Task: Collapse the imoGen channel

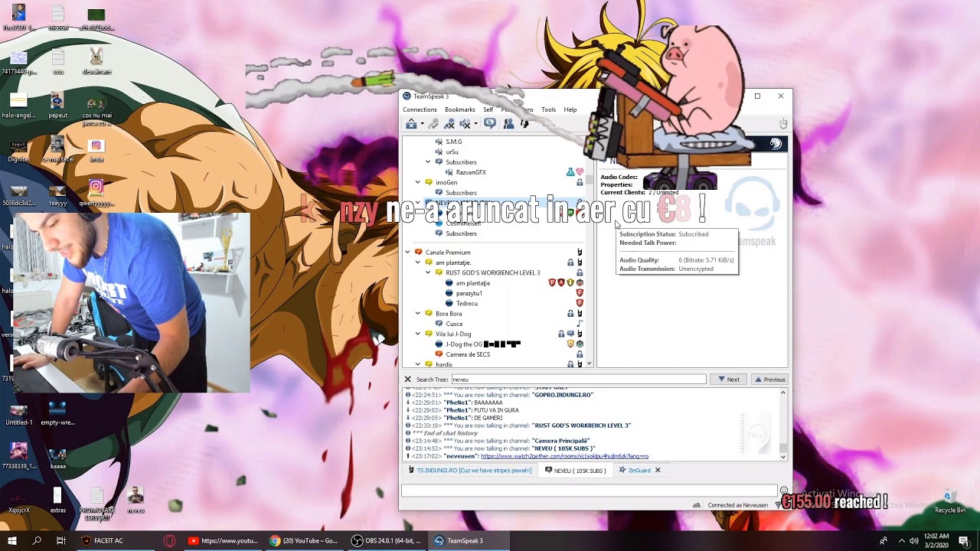Action: coord(418,182)
